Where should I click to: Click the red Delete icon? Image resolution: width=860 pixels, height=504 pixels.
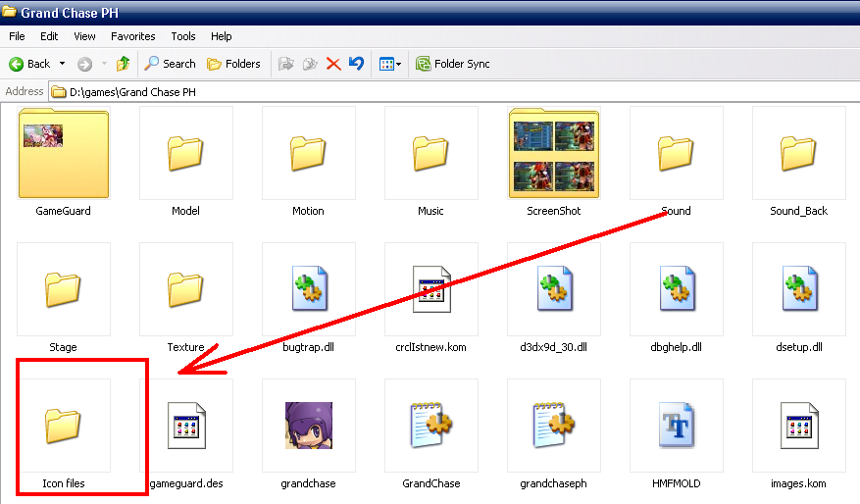tap(333, 64)
